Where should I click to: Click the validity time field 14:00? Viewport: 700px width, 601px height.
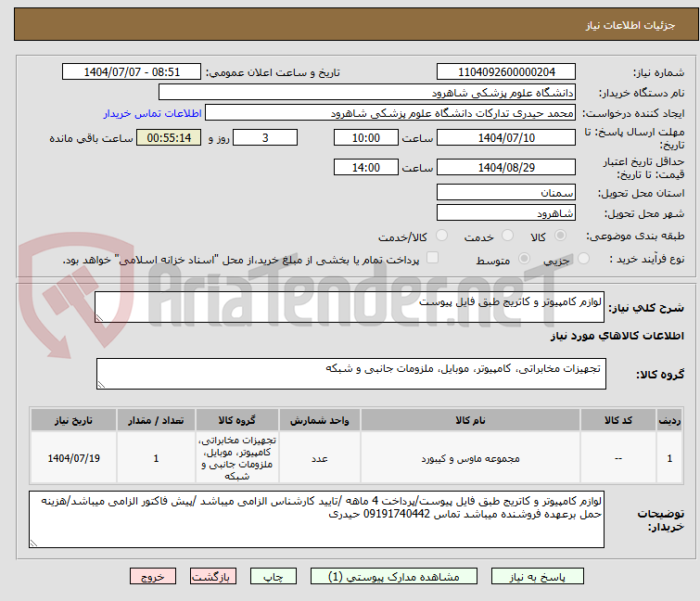point(365,167)
